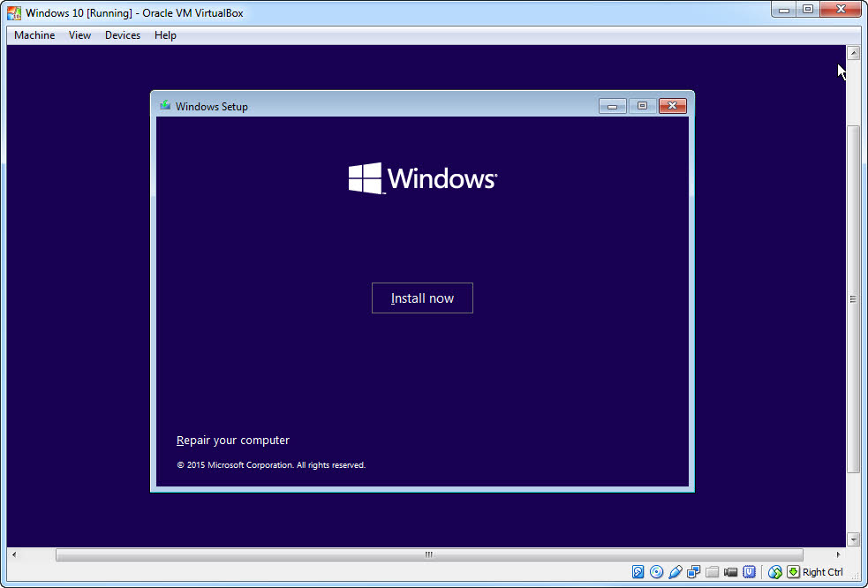Click the Repair your computer link
868x588 pixels.
coord(233,441)
